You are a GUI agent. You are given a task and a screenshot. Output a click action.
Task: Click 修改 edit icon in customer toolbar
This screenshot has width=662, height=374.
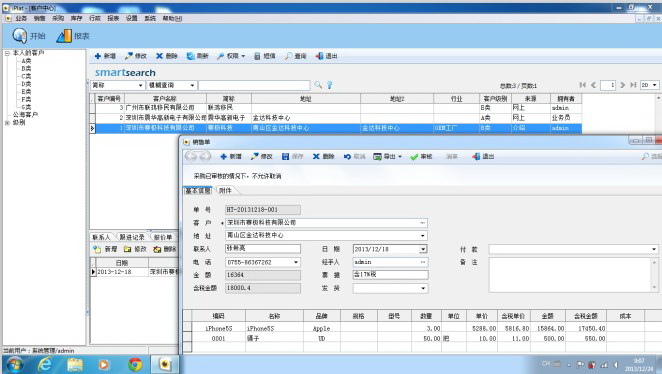coord(129,56)
